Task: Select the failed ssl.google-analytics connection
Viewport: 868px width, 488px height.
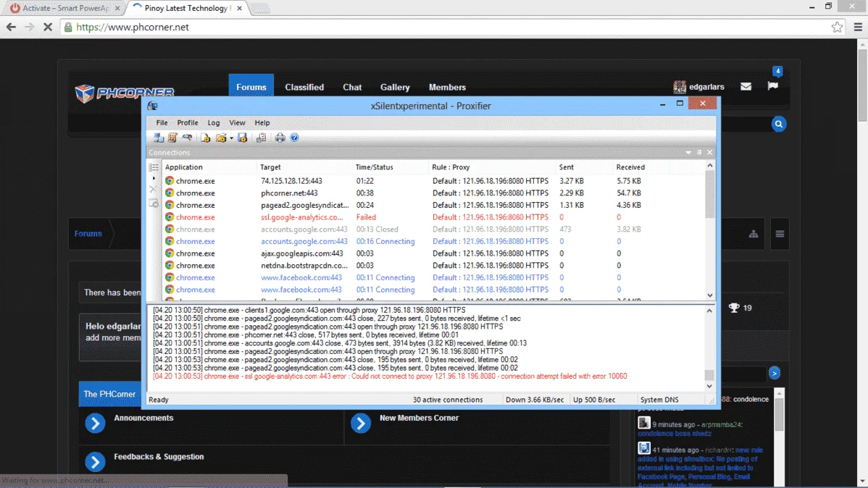Action: pos(433,217)
